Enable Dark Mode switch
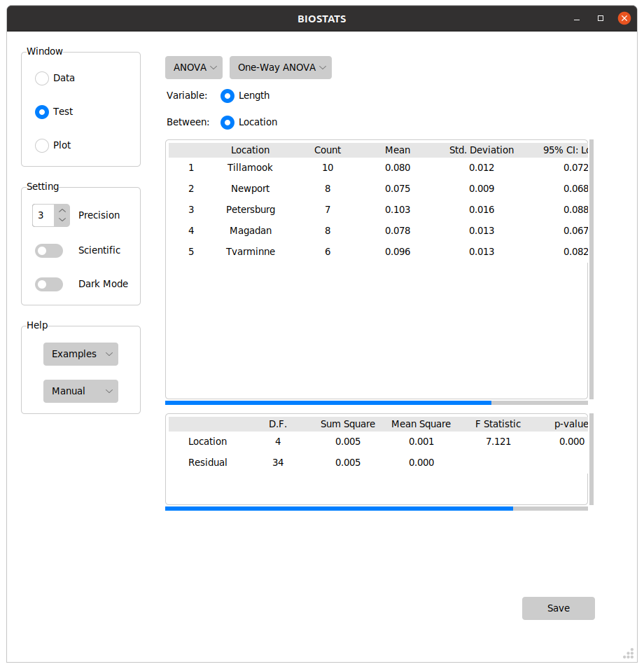The width and height of the screenshot is (644, 669). (49, 284)
